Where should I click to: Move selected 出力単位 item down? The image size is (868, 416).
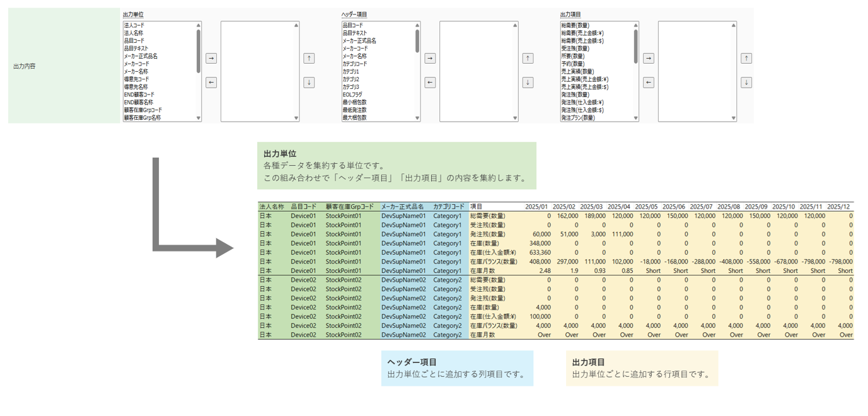click(x=309, y=83)
